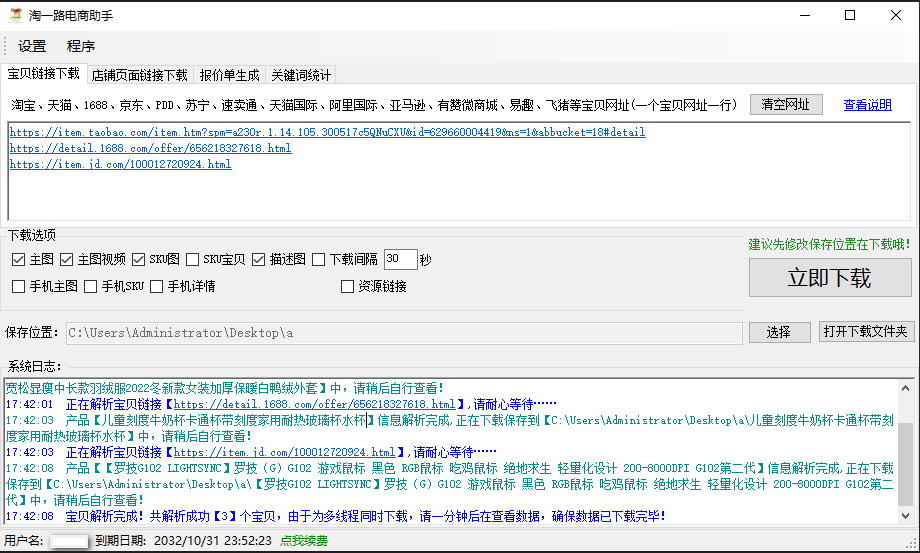Click the 打开下载文件夹 button
Screen dimensions: 920x553
click(865, 331)
